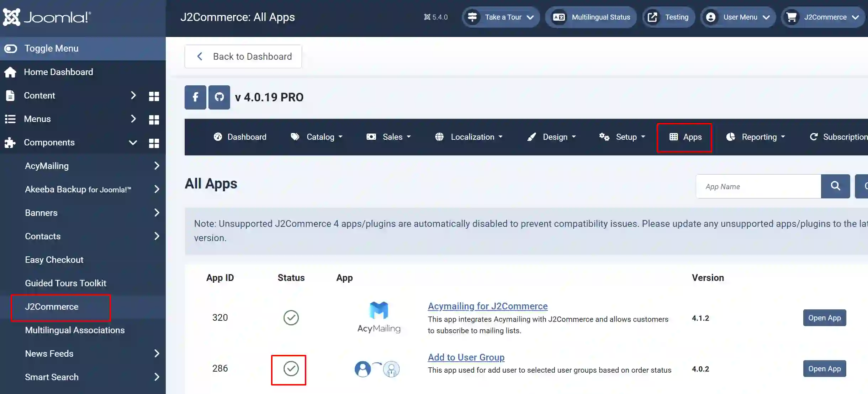Click Open App for Acymailing row

(825, 318)
